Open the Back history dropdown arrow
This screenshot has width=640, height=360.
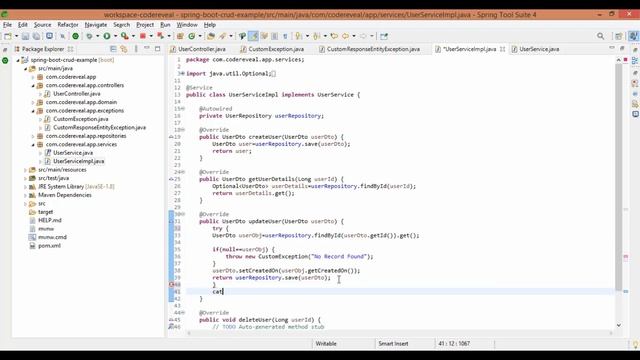coord(353,36)
